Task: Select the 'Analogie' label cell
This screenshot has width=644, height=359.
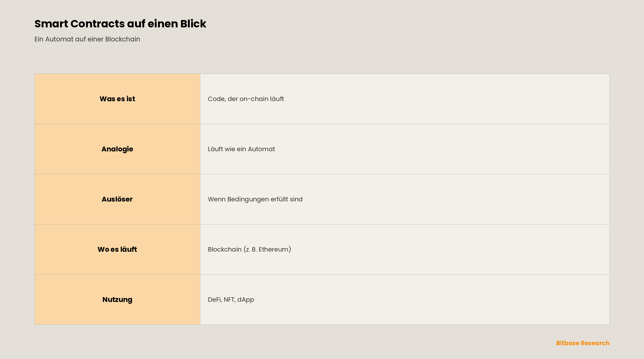Action: 117,149
